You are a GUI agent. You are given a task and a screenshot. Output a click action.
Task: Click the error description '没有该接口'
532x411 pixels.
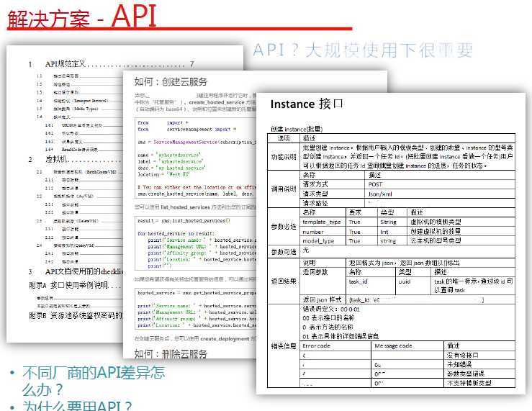click(x=463, y=355)
